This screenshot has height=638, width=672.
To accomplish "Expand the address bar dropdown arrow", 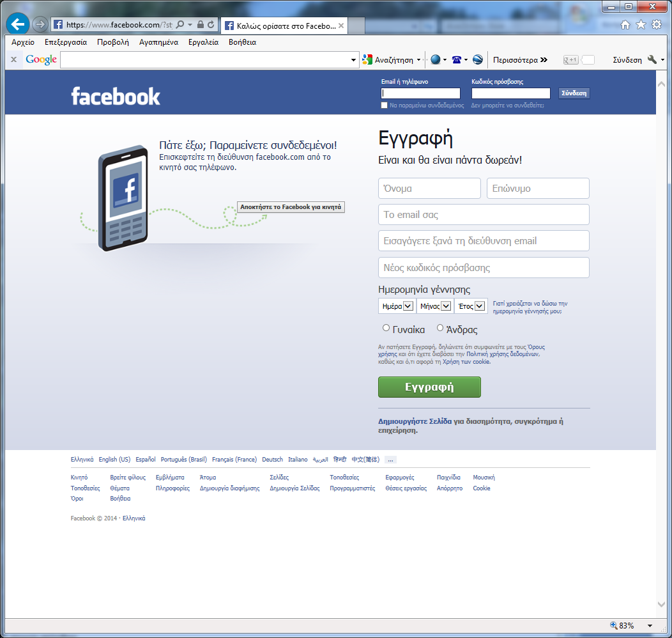I will pos(190,24).
